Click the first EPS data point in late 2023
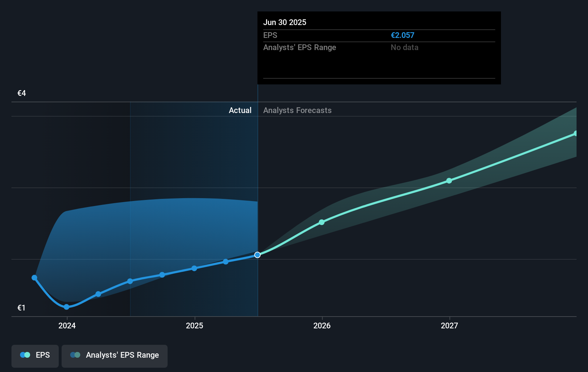The height and width of the screenshot is (372, 588). (x=34, y=278)
